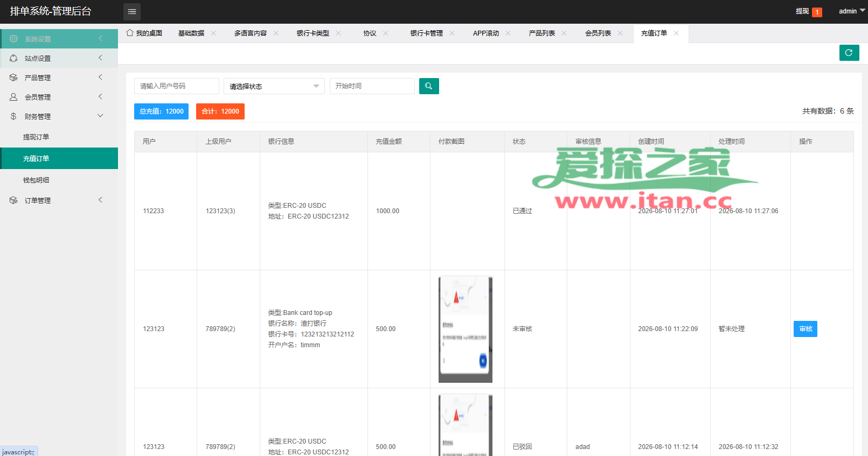
Task: Click the green refresh icon button
Action: tap(849, 53)
